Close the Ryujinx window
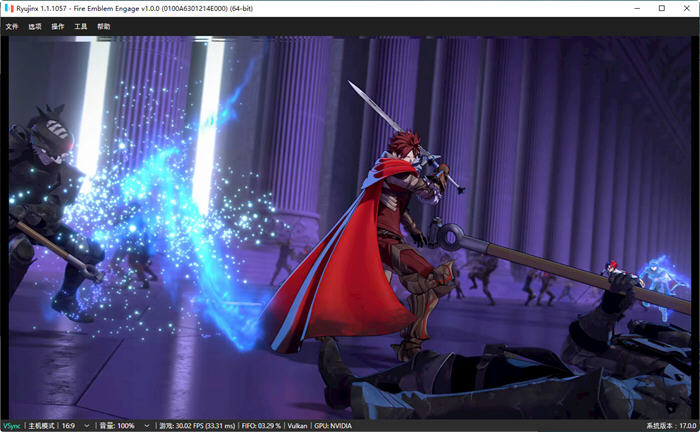Image resolution: width=700 pixels, height=432 pixels. [x=687, y=8]
